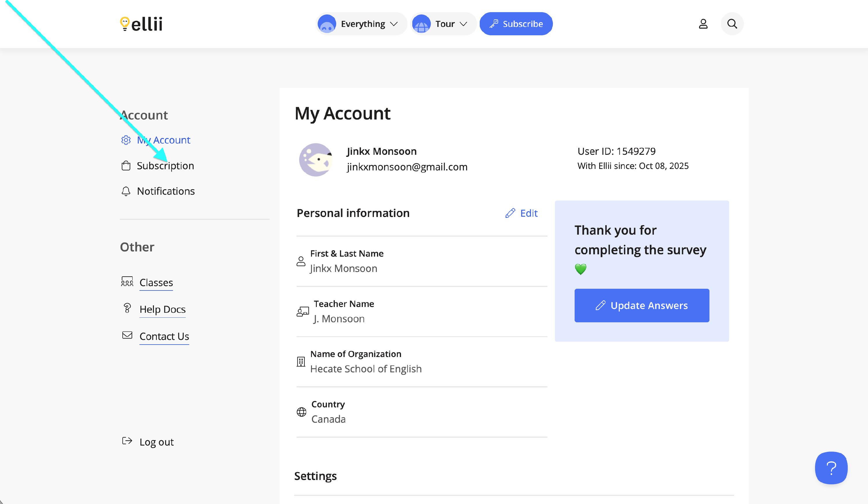The image size is (868, 504).
Task: Open the Help Docs link
Action: tap(162, 309)
